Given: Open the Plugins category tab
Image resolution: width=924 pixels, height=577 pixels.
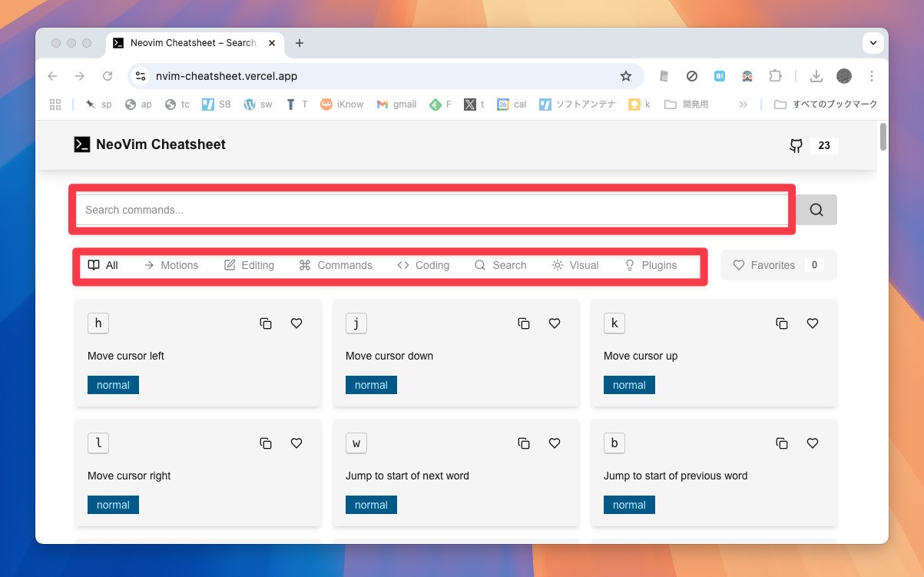Looking at the screenshot, I should 651,265.
